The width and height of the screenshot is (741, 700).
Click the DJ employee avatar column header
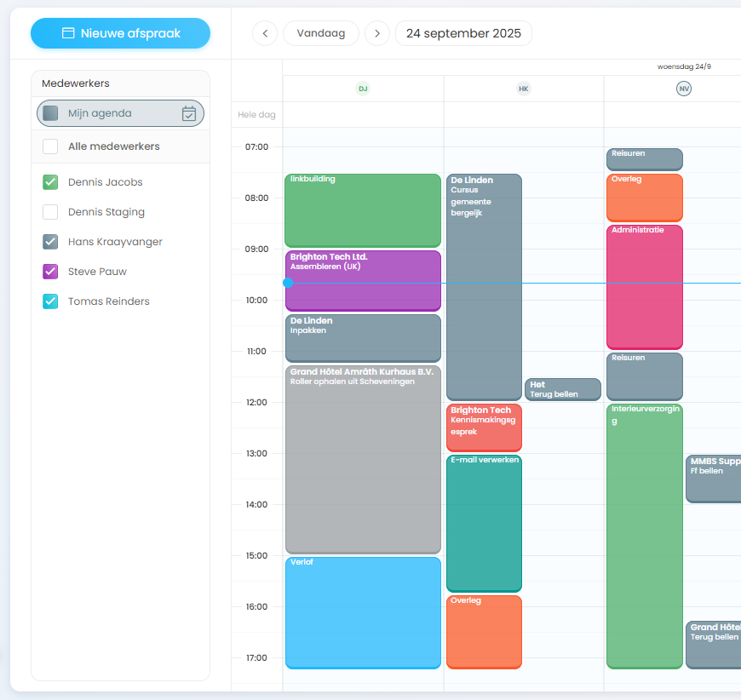363,89
